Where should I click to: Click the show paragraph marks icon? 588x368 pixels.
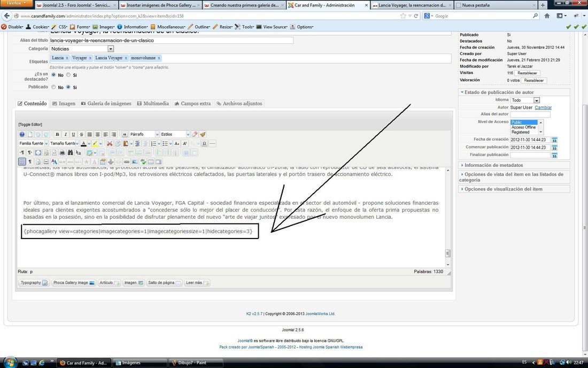click(30, 162)
